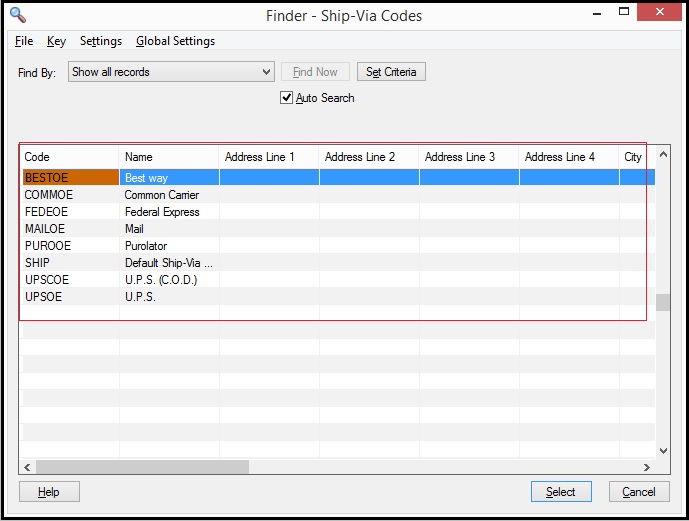Minimize the Finder window

click(x=597, y=13)
